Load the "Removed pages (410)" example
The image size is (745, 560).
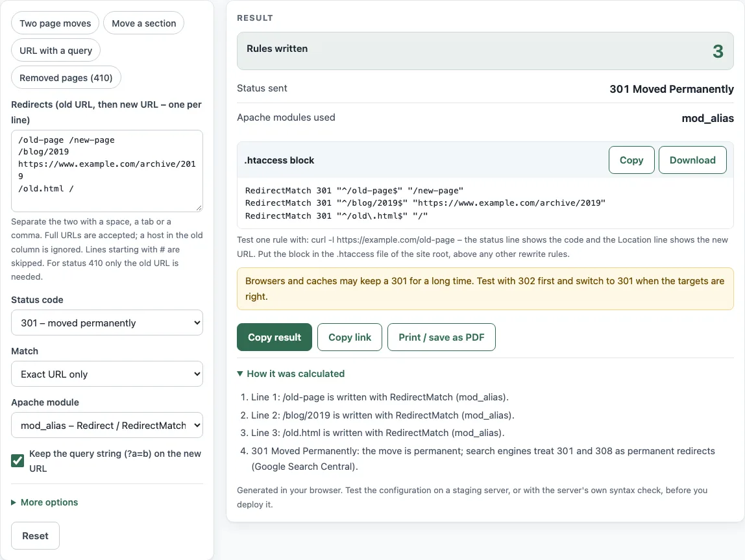[x=66, y=77]
